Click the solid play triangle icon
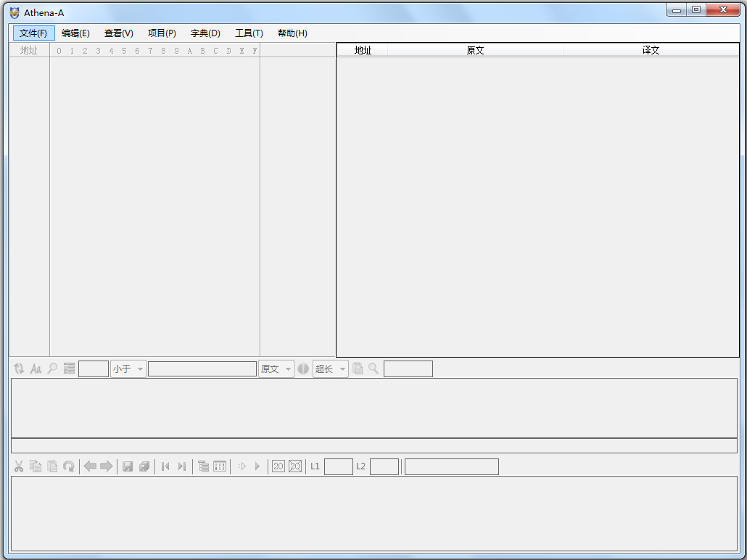Screen dimensions: 747x560 pyautogui.click(x=257, y=466)
